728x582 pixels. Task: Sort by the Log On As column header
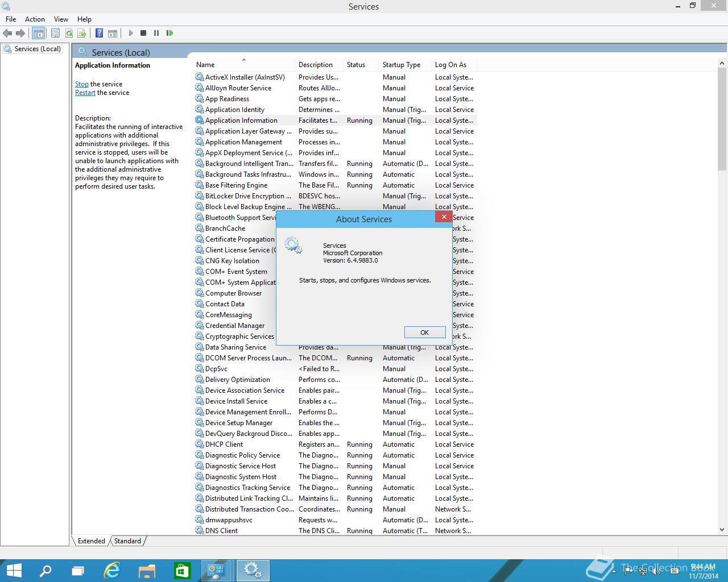pyautogui.click(x=454, y=65)
